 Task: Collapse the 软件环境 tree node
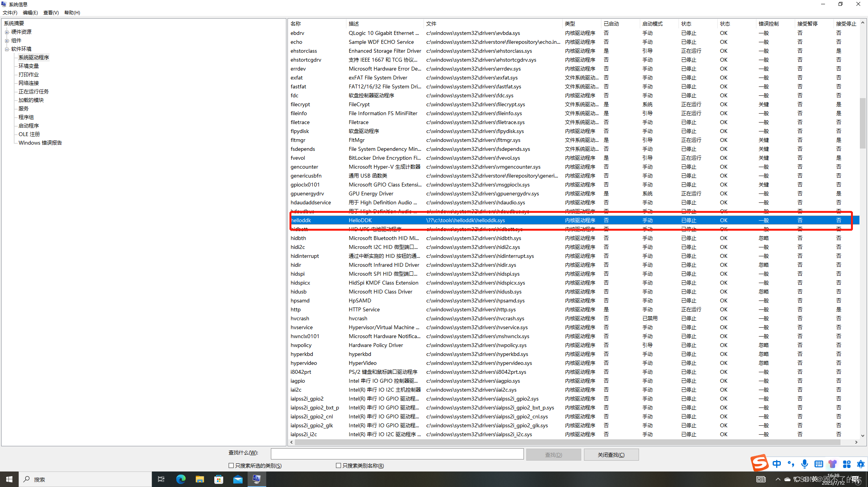point(7,49)
